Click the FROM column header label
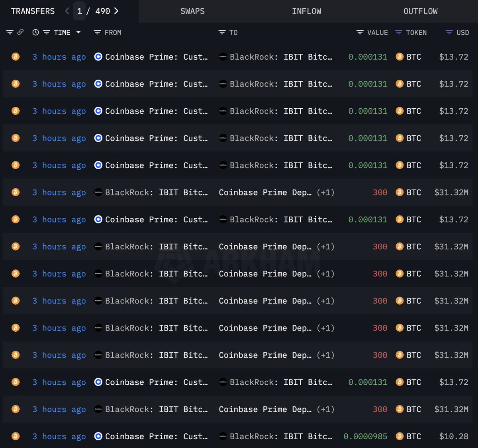Image resolution: width=478 pixels, height=448 pixels. [x=113, y=33]
